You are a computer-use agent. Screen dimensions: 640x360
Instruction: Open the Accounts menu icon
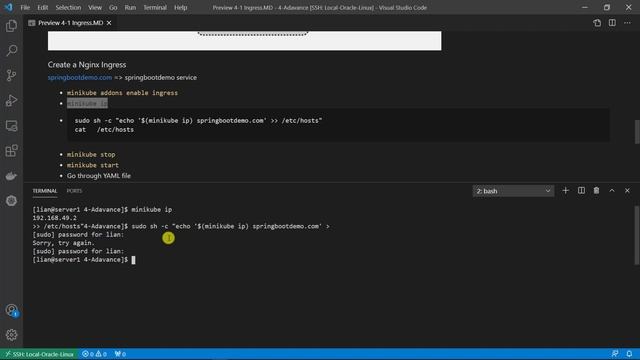pyautogui.click(x=11, y=311)
